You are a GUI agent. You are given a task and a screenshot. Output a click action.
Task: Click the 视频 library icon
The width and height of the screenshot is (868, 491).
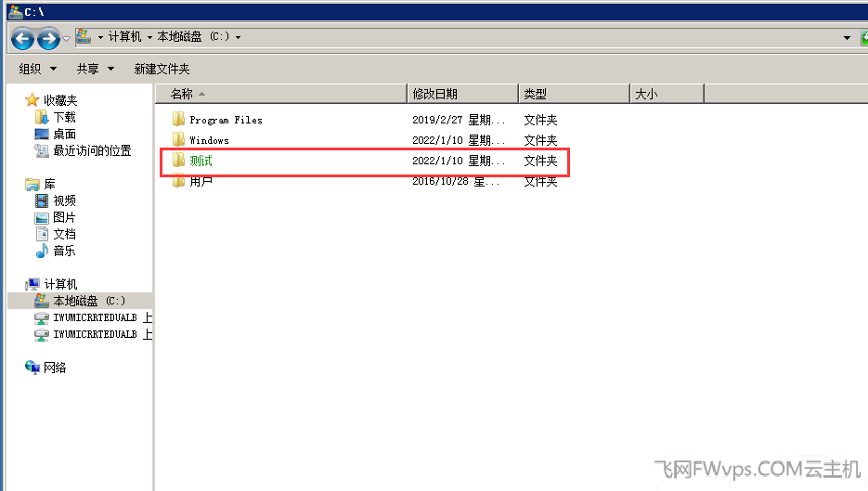coord(42,200)
